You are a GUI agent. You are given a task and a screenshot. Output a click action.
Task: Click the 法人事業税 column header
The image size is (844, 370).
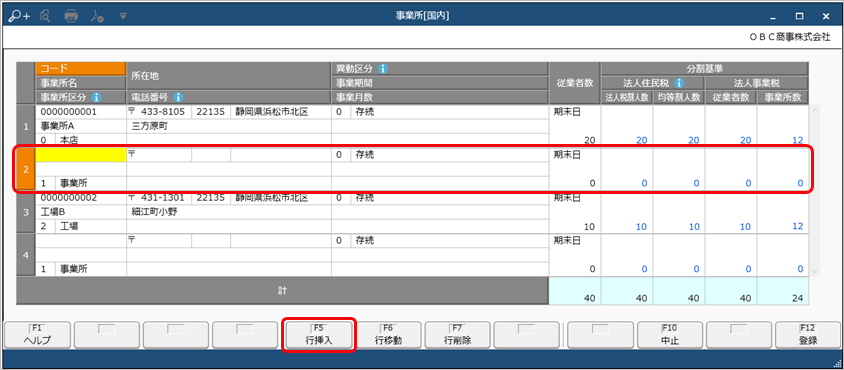[756, 83]
